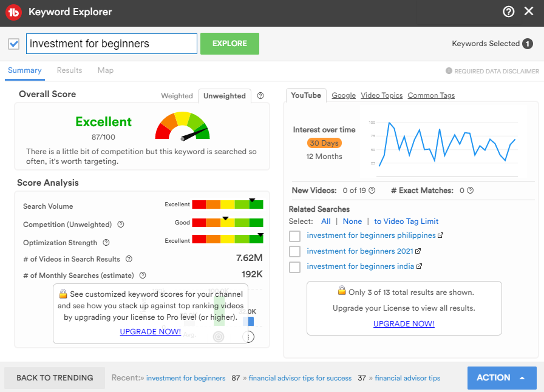The image size is (544, 392).
Task: Toggle the checkbox beside keyword search field
Action: pyautogui.click(x=14, y=44)
